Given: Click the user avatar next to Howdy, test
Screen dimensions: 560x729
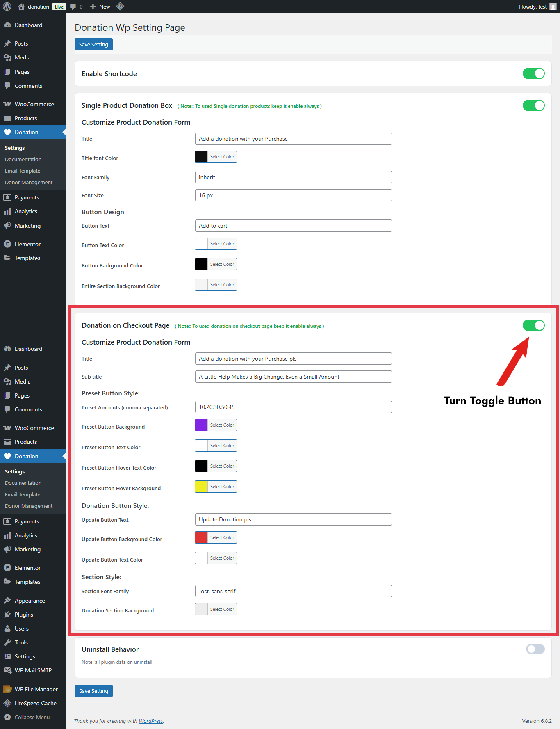Looking at the screenshot, I should click(553, 7).
